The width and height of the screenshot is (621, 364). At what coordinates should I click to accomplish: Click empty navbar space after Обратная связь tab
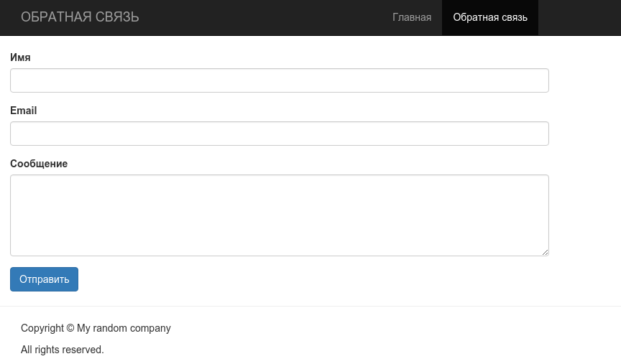click(578, 17)
